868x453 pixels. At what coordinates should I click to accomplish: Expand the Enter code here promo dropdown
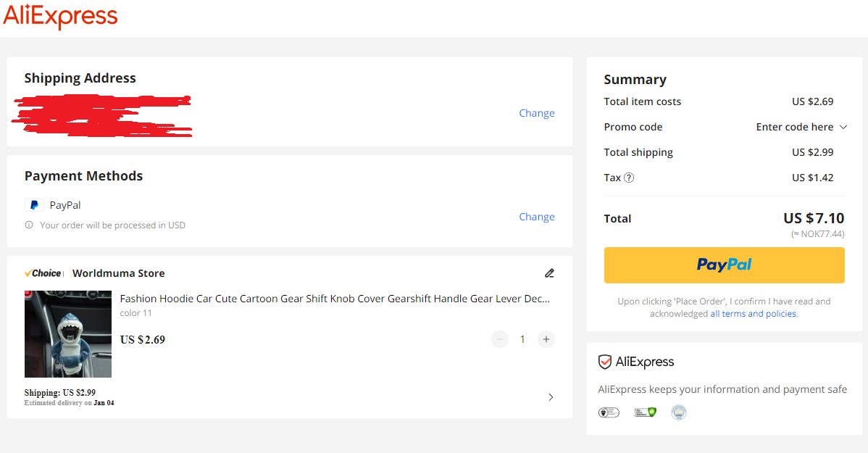[801, 127]
